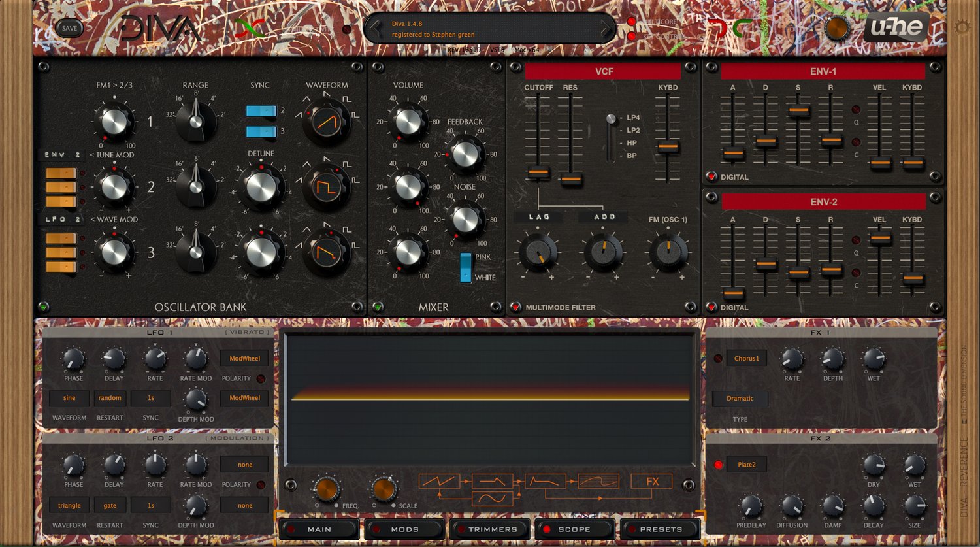Open the PRESETS tab

[x=660, y=529]
